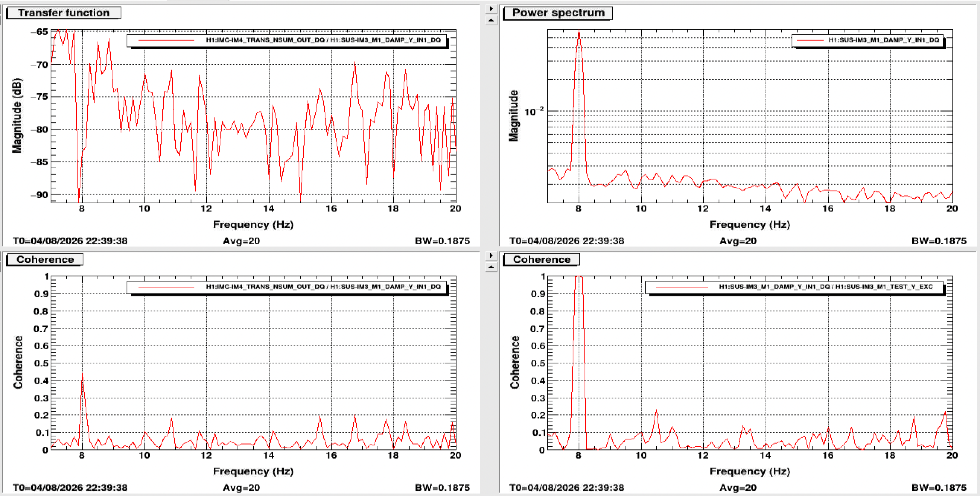This screenshot has width=980, height=496.
Task: Click Frequency (Hz) label under bottom-right Coherence plot
Action: pyautogui.click(x=750, y=471)
